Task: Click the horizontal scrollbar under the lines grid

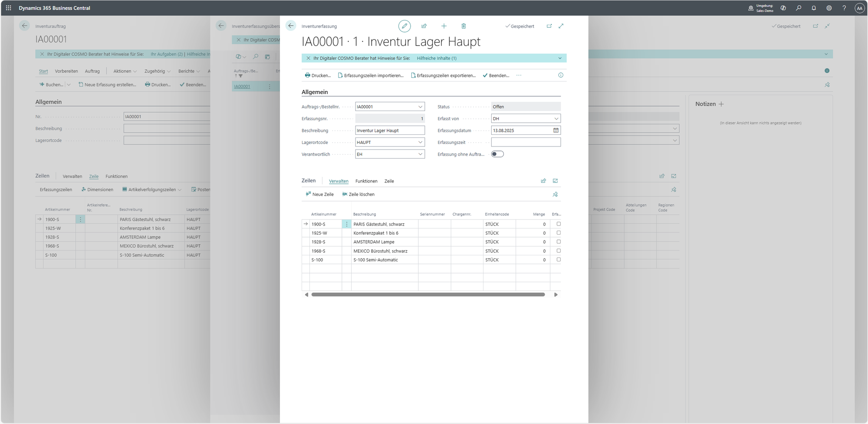Action: [428, 295]
